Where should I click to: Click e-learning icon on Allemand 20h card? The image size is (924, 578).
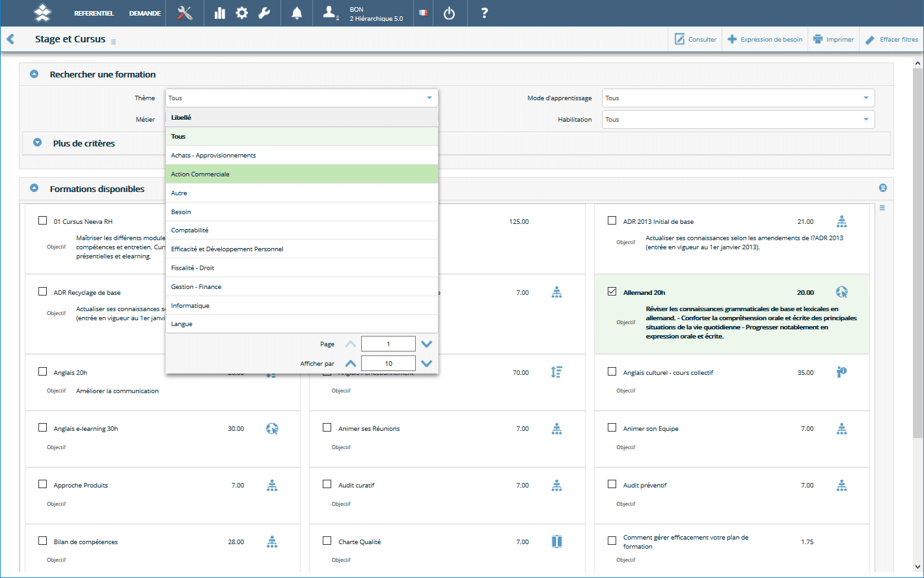click(841, 292)
